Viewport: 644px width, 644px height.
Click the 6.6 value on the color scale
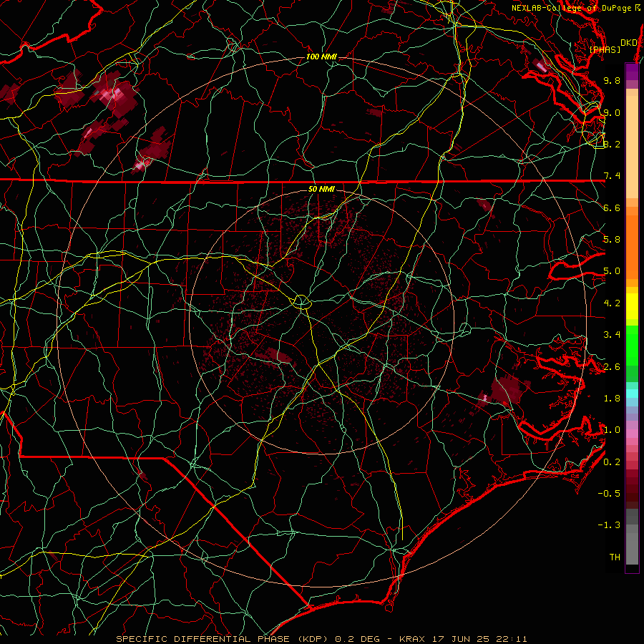click(612, 208)
